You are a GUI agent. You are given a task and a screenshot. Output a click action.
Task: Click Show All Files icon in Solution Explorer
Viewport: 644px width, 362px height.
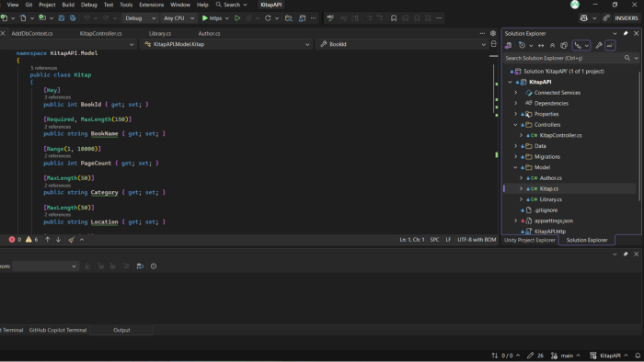pos(564,46)
